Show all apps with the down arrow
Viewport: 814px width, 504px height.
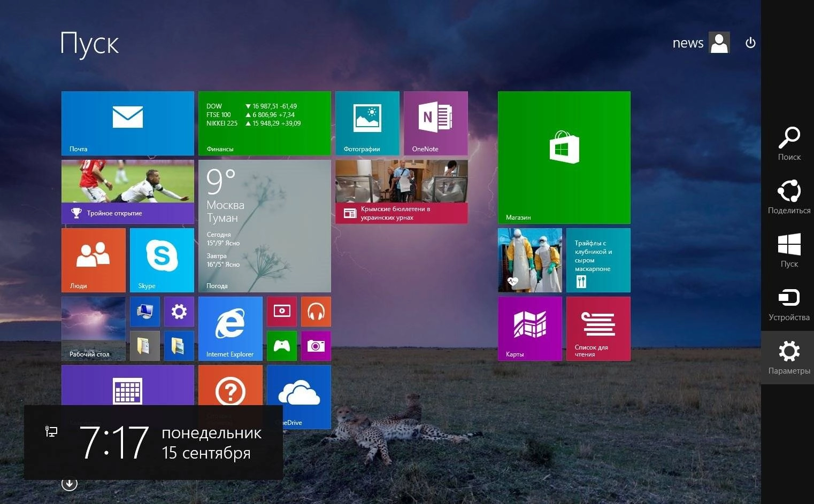(x=70, y=484)
